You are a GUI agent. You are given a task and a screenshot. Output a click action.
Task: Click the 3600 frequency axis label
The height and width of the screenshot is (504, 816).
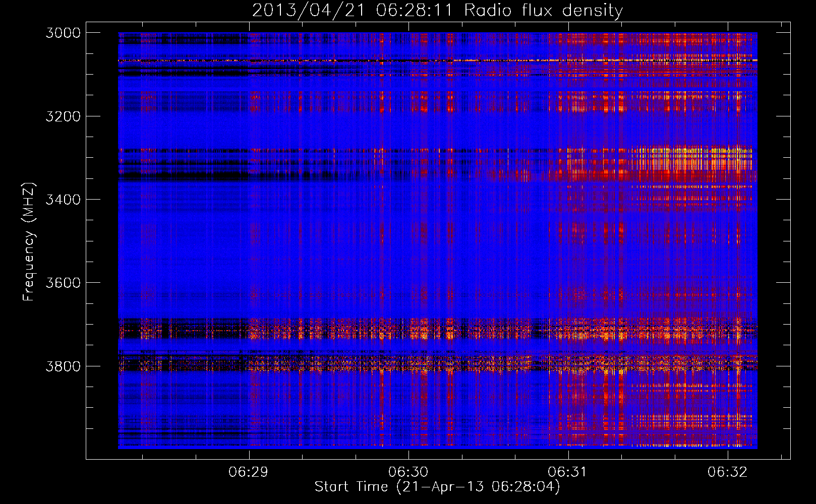tap(63, 283)
